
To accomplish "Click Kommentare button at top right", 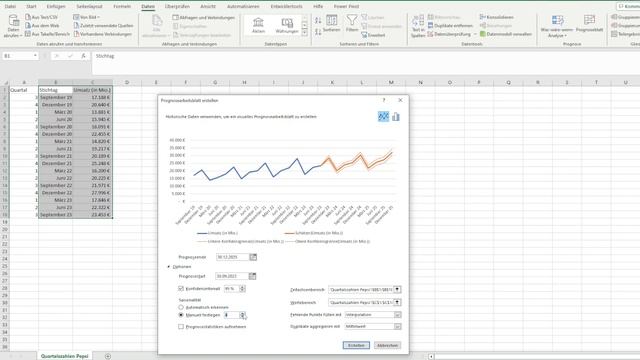I will (x=628, y=7).
